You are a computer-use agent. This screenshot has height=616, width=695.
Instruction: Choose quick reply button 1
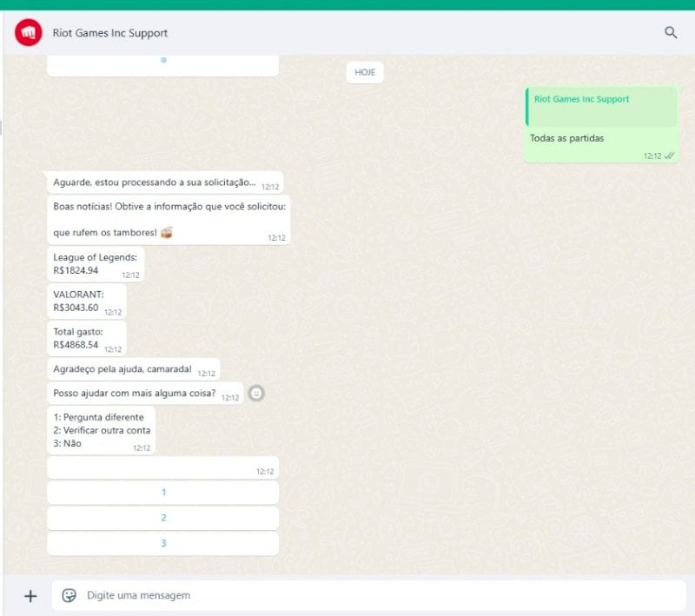coord(163,493)
